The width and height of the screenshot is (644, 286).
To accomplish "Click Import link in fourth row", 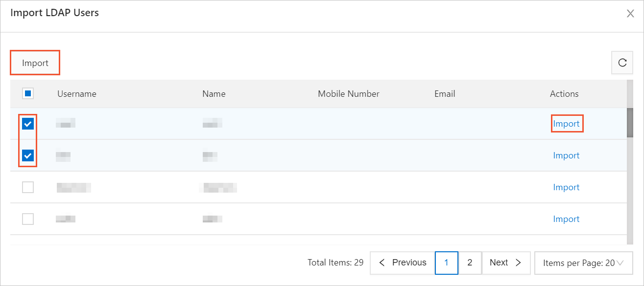I will (x=567, y=219).
